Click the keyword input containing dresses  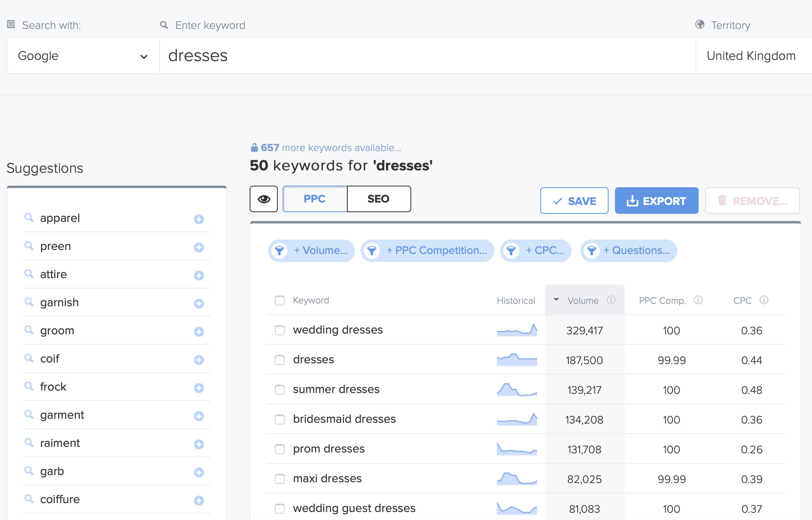point(427,56)
